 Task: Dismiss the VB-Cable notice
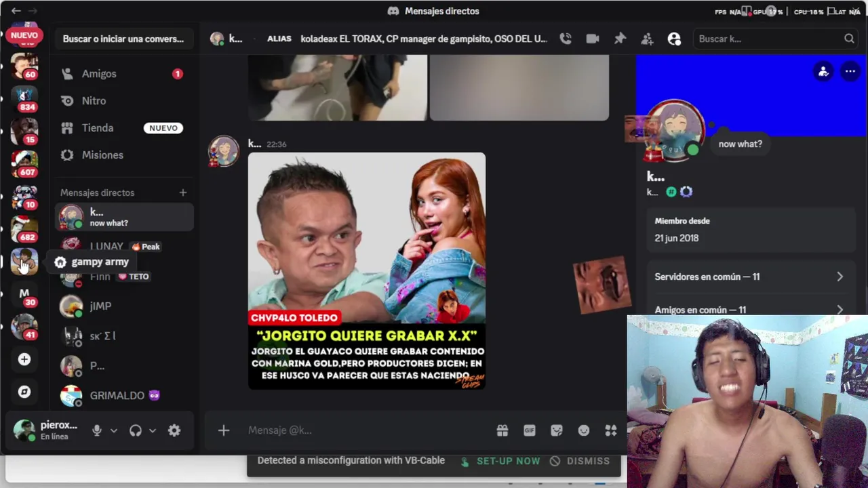pyautogui.click(x=580, y=461)
